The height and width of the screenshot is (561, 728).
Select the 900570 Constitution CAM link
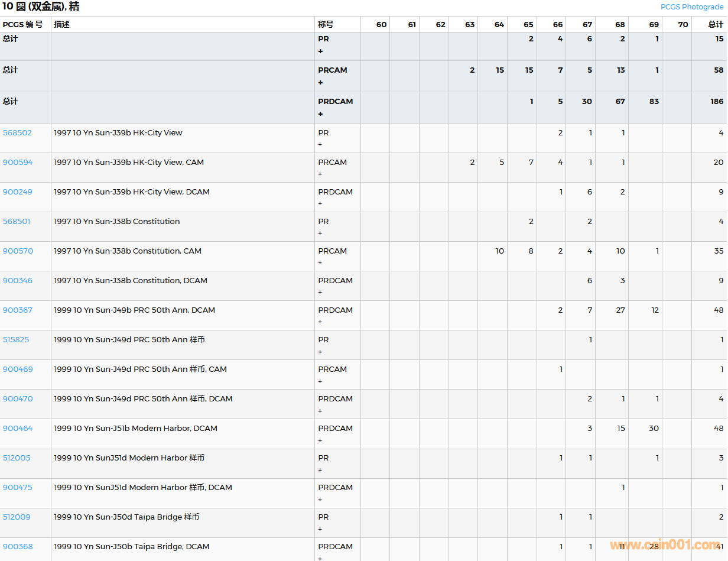(18, 251)
